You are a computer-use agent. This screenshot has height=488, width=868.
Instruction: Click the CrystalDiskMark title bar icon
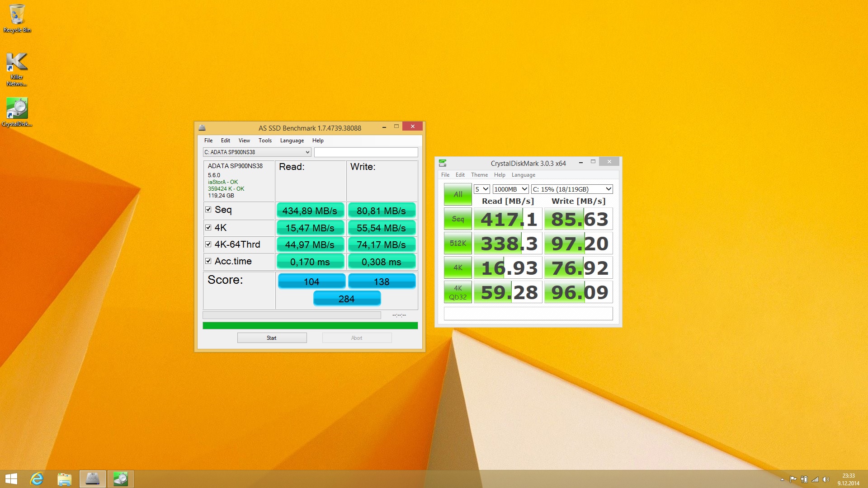pyautogui.click(x=443, y=163)
